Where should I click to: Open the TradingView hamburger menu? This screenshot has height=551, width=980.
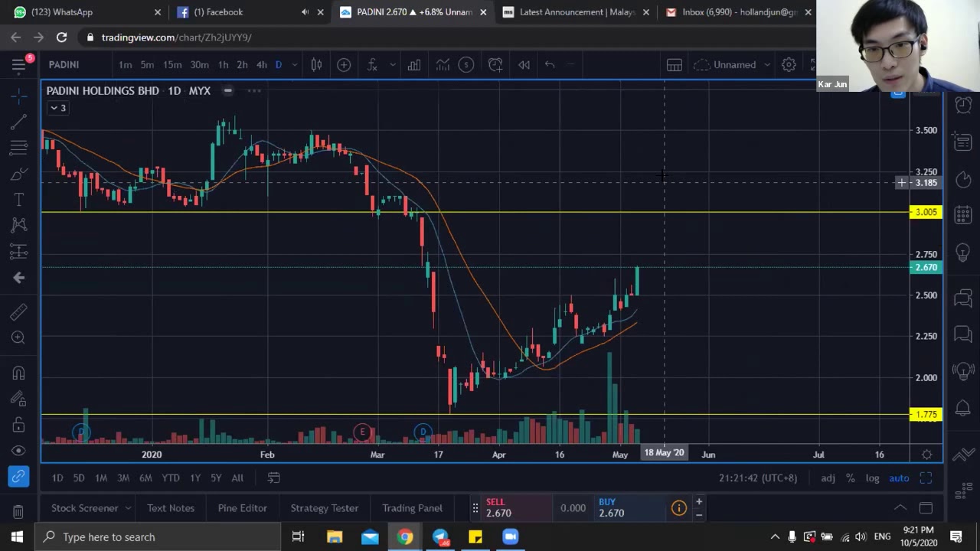pos(18,65)
